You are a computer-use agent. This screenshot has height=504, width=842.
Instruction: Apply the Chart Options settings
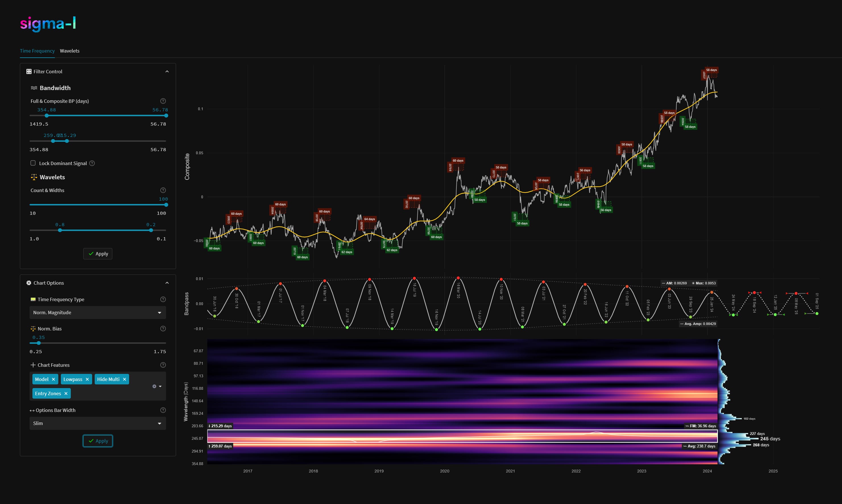(98, 441)
